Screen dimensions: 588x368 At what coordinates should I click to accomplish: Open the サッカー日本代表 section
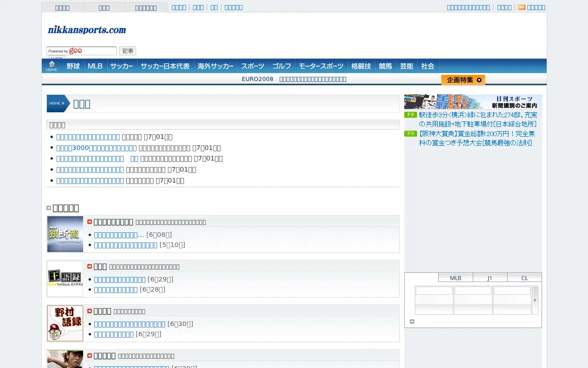165,66
